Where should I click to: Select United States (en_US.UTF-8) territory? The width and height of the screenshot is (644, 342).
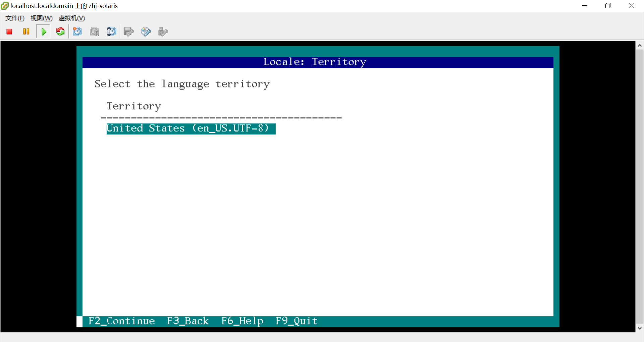pyautogui.click(x=191, y=129)
